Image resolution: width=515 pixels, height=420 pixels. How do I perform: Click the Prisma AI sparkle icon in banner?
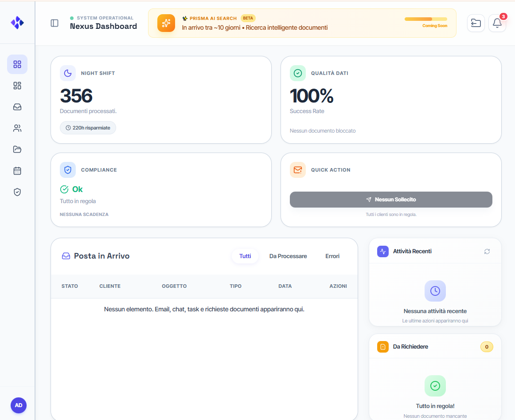click(166, 23)
